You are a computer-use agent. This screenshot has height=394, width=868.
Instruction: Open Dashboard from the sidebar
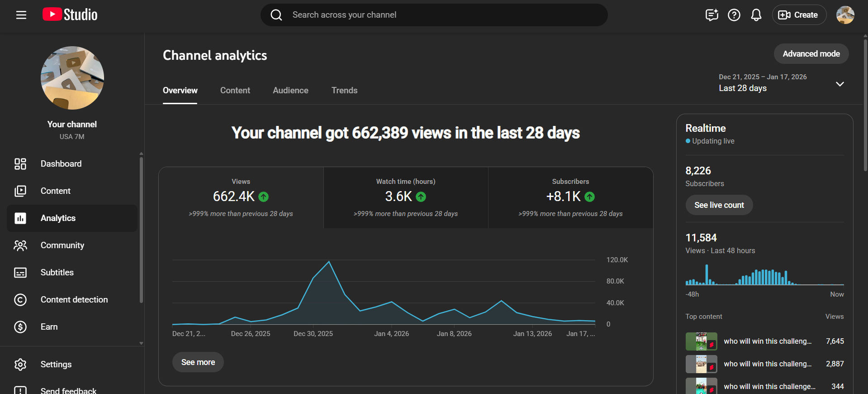point(61,164)
